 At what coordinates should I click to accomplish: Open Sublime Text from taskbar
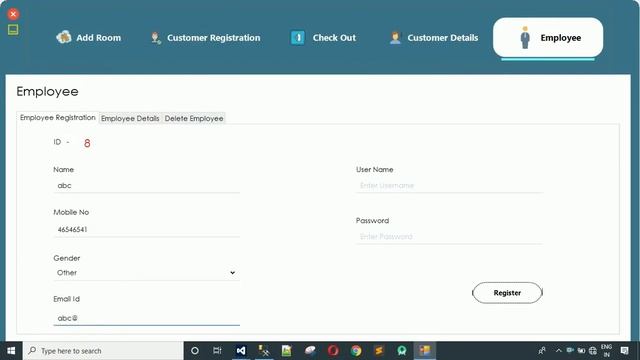coord(379,351)
